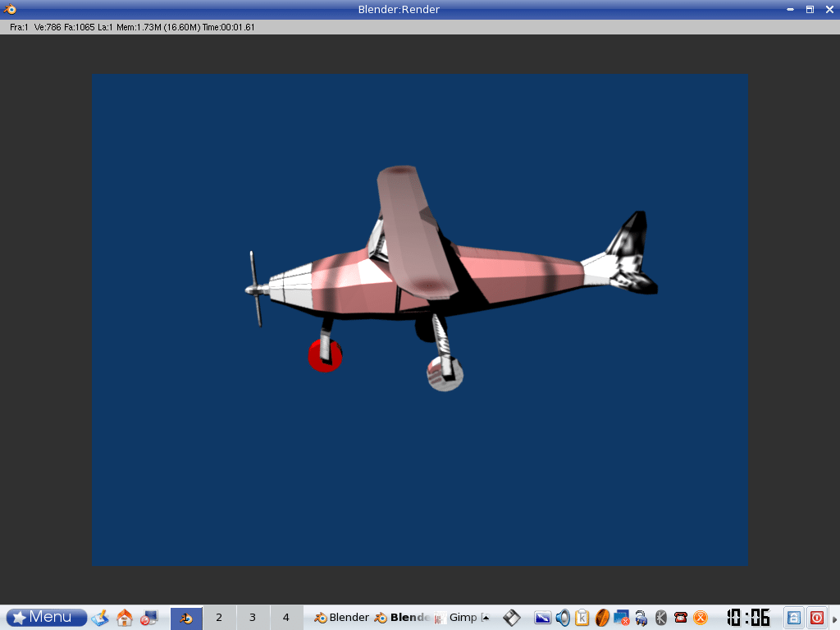Click the power plug tray icon
840x630 pixels.
point(641,618)
